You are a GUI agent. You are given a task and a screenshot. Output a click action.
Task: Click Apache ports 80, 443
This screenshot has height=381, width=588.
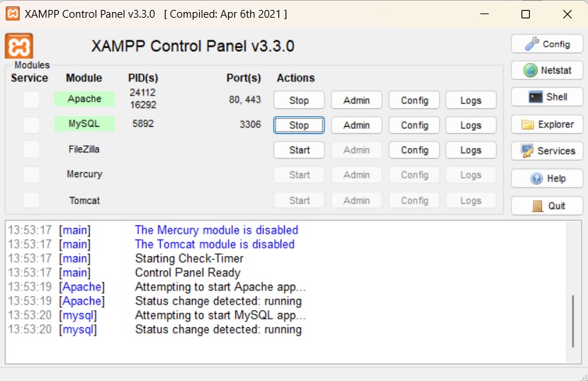point(245,99)
